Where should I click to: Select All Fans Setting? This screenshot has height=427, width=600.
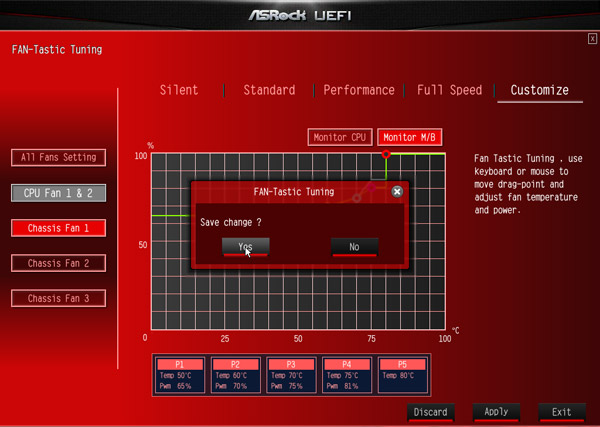point(59,158)
